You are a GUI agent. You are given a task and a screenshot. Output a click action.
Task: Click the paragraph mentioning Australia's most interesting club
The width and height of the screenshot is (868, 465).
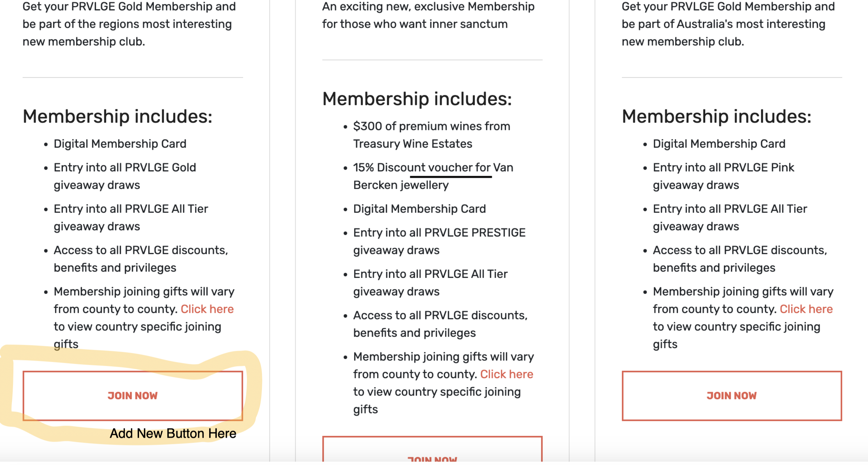point(728,24)
